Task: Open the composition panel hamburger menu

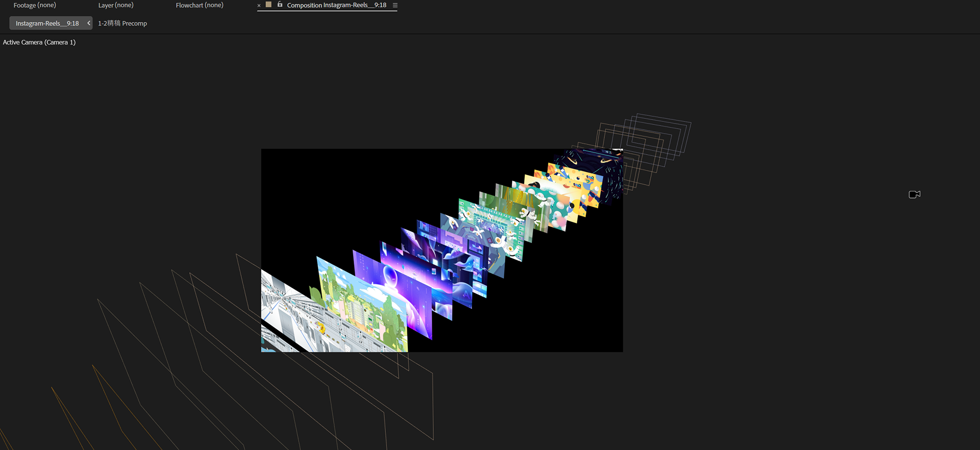Action: click(395, 5)
